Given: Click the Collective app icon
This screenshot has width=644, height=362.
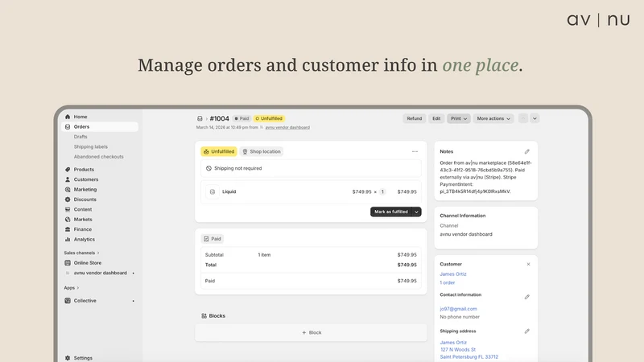Looking at the screenshot, I should tap(68, 300).
